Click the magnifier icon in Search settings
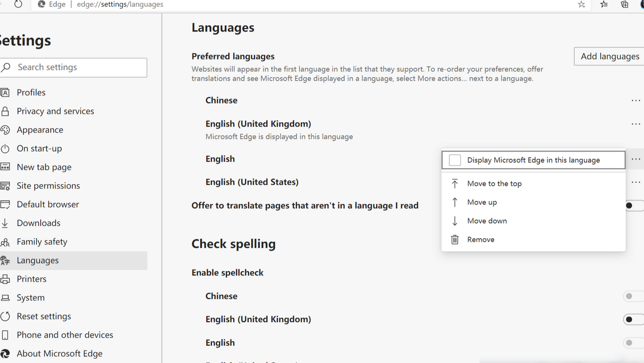 click(x=6, y=67)
